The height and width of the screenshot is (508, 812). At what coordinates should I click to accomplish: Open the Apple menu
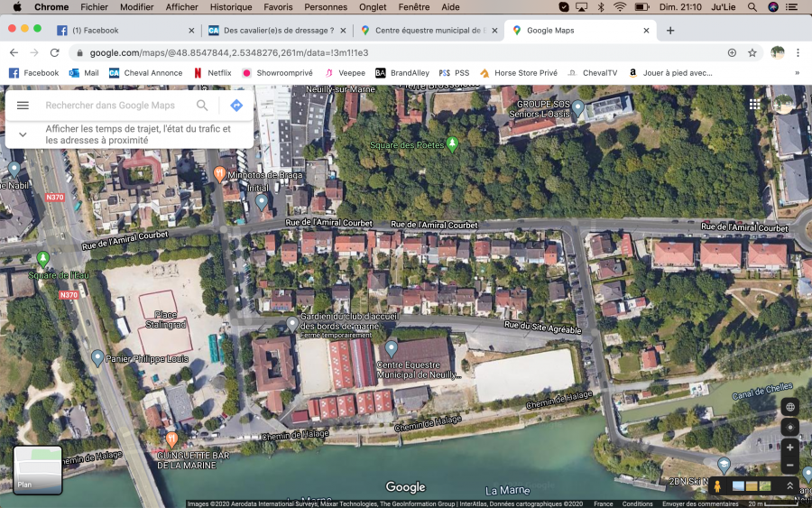17,7
